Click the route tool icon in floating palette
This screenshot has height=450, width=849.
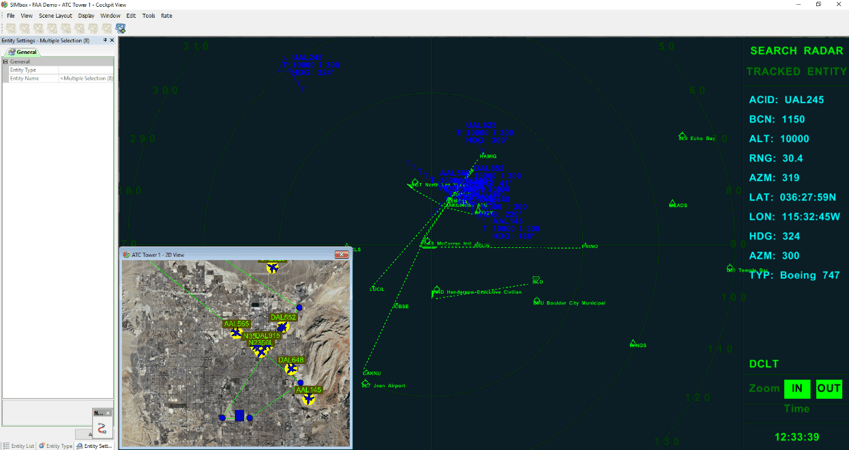coord(101,428)
